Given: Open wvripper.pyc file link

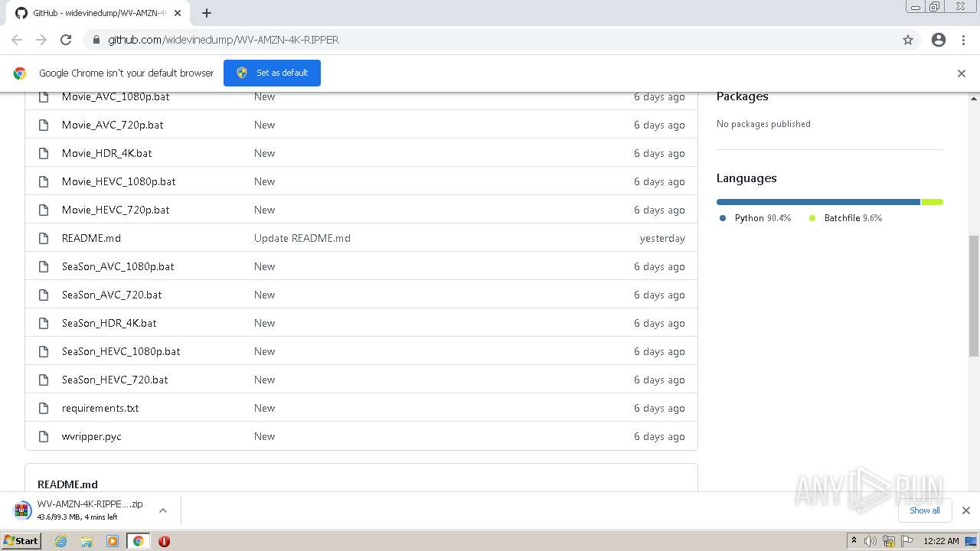Looking at the screenshot, I should pos(92,436).
